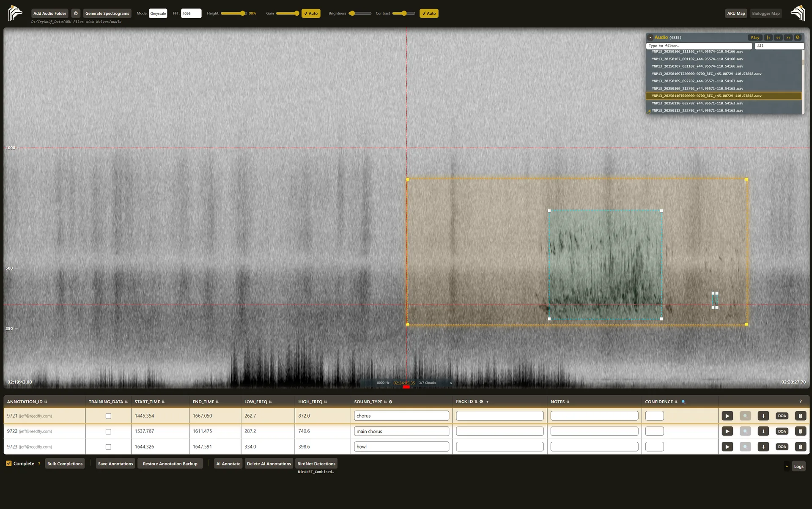Jump to first audio file with |< button
The height and width of the screenshot is (509, 812).
(768, 37)
